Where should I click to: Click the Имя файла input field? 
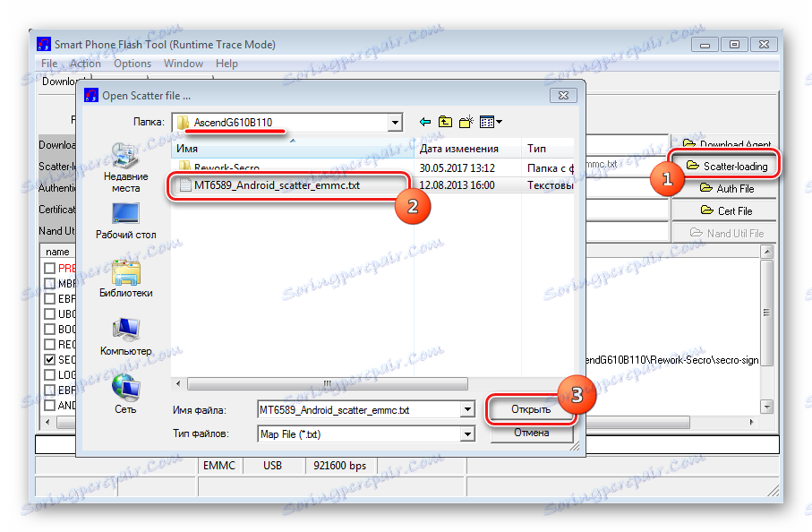click(359, 410)
